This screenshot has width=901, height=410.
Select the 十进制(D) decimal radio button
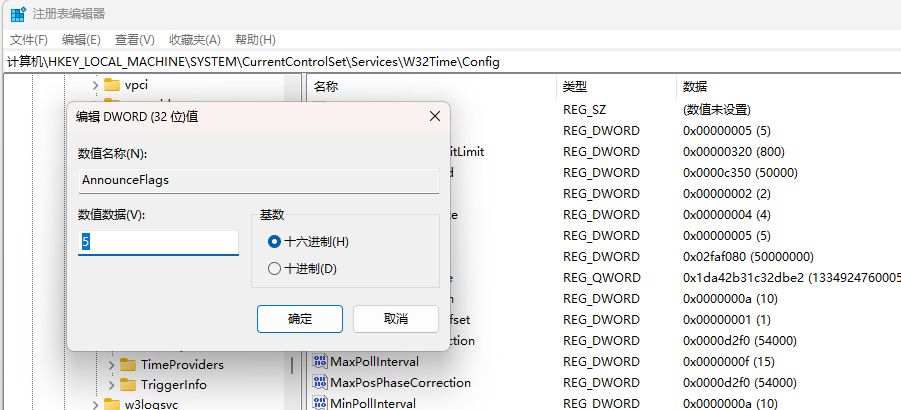coord(275,268)
